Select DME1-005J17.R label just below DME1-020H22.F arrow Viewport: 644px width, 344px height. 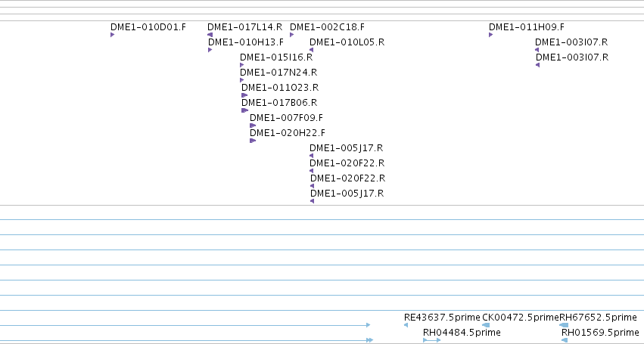coord(347,148)
